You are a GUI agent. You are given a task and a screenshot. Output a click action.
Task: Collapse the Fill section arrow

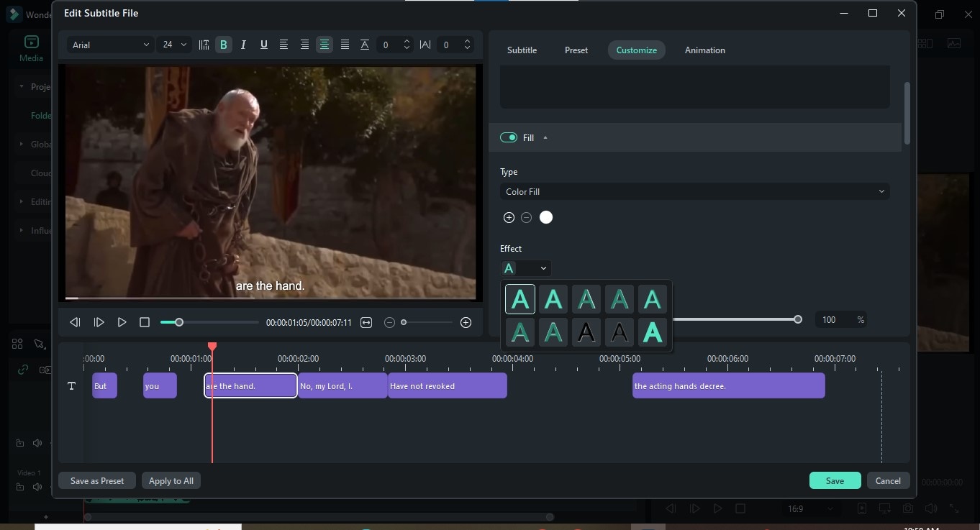[x=545, y=137]
